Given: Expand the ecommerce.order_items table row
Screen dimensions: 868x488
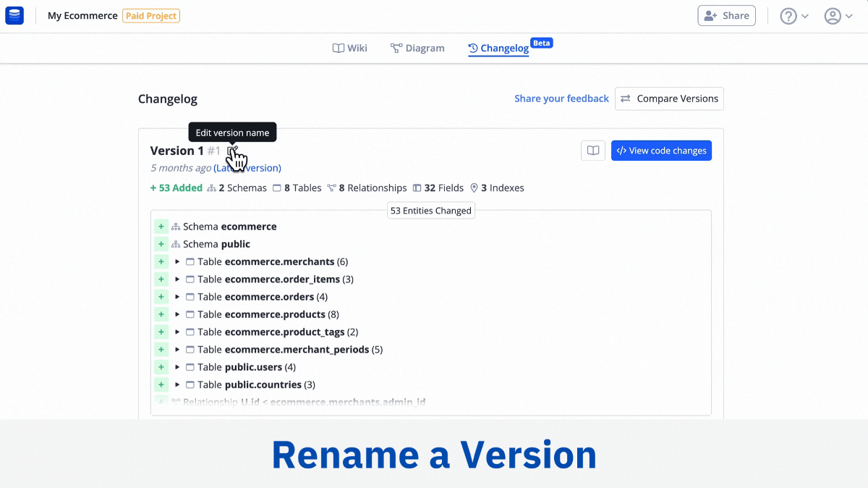Looking at the screenshot, I should click(177, 279).
